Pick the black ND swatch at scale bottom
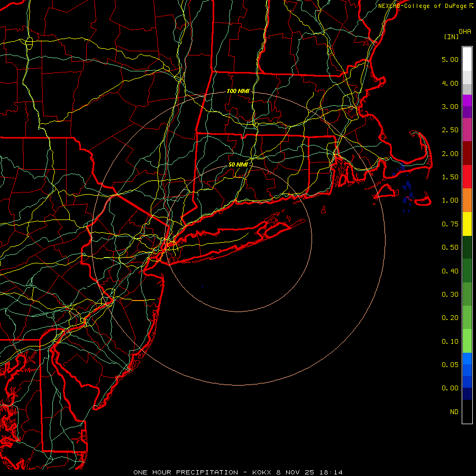Image resolution: width=476 pixels, height=476 pixels. (467, 411)
